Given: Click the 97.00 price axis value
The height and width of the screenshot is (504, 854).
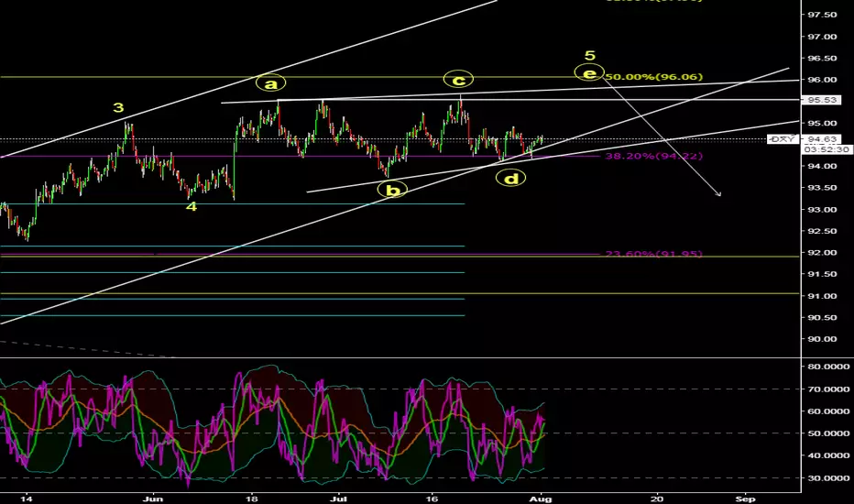Looking at the screenshot, I should pyautogui.click(x=822, y=37).
